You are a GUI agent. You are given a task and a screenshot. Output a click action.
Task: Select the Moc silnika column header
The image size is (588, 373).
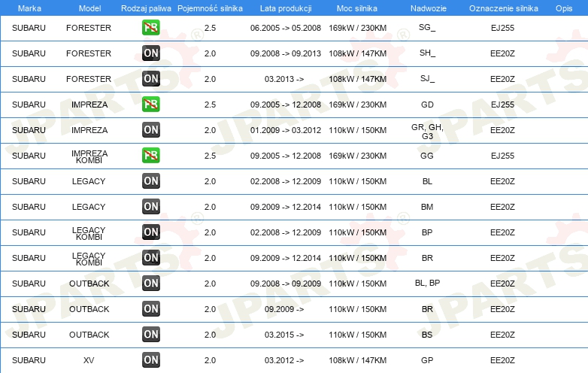(x=357, y=8)
